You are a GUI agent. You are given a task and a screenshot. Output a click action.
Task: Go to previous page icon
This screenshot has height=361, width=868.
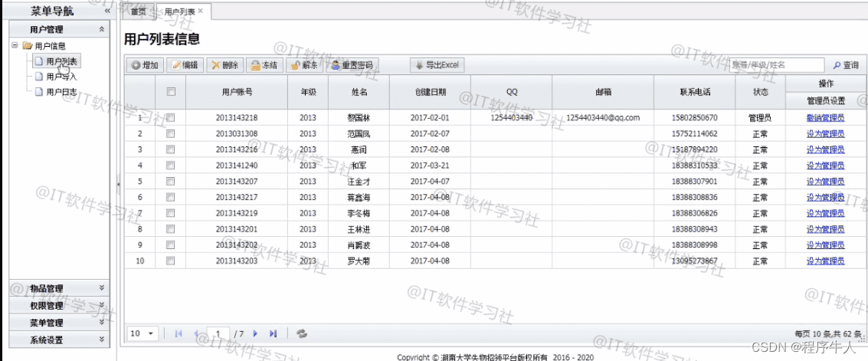197,333
